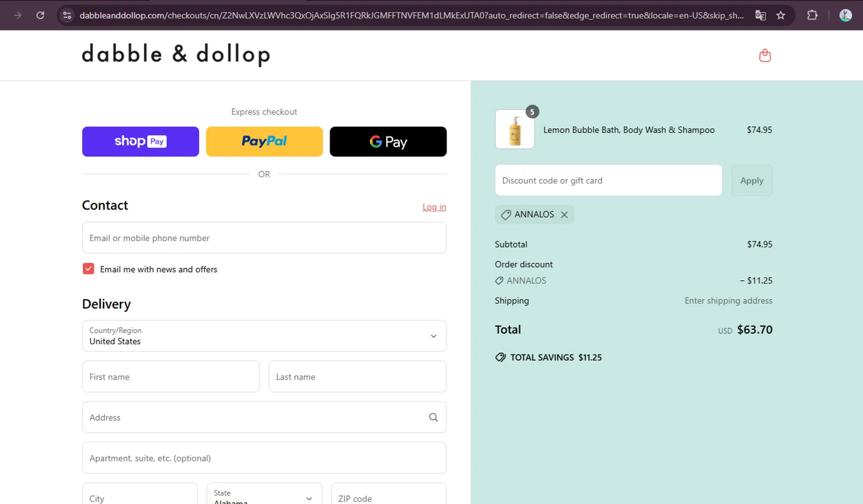Open the shopping bag cart icon
Image resolution: width=863 pixels, height=504 pixels.
pos(765,55)
